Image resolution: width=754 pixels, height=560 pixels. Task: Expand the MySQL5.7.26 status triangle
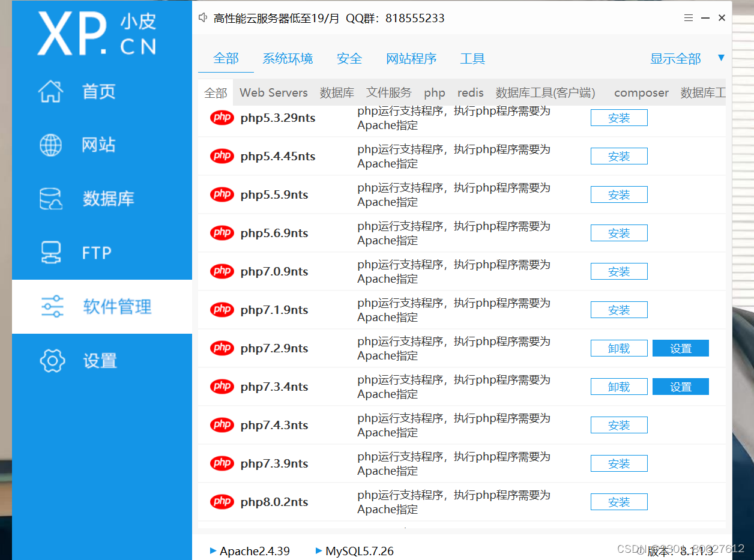click(319, 550)
